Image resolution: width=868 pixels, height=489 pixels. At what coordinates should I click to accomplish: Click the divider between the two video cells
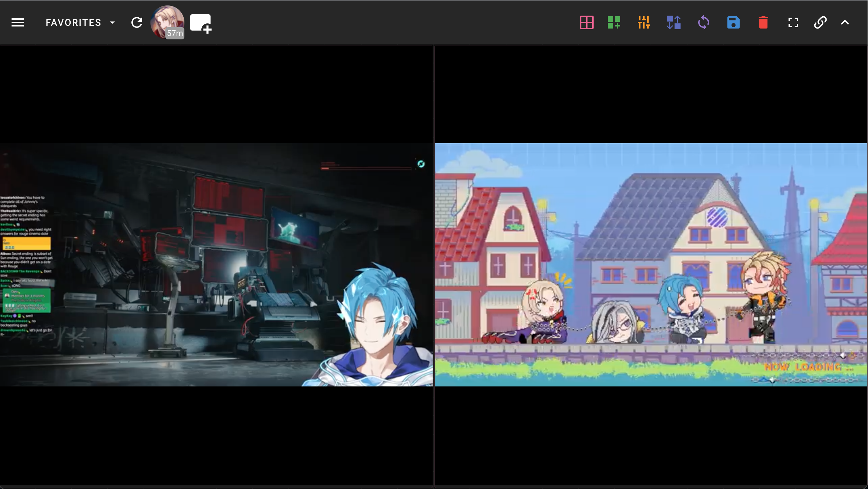[x=434, y=265]
